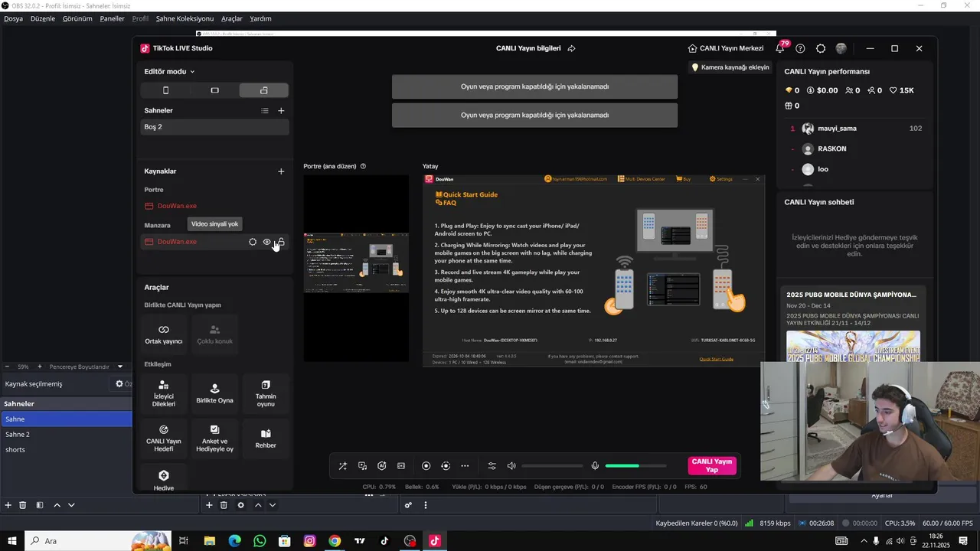Add a new source next to Kaynaklar
The height and width of the screenshot is (551, 980).
click(281, 171)
